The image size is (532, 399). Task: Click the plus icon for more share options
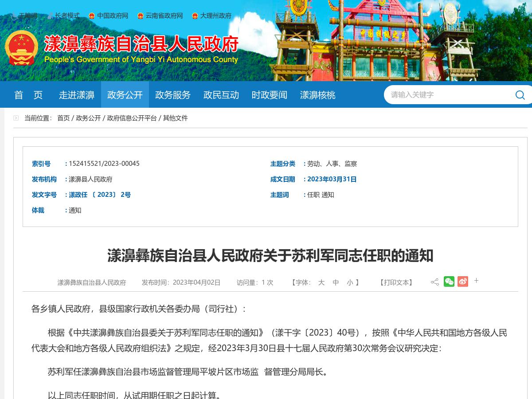476,280
